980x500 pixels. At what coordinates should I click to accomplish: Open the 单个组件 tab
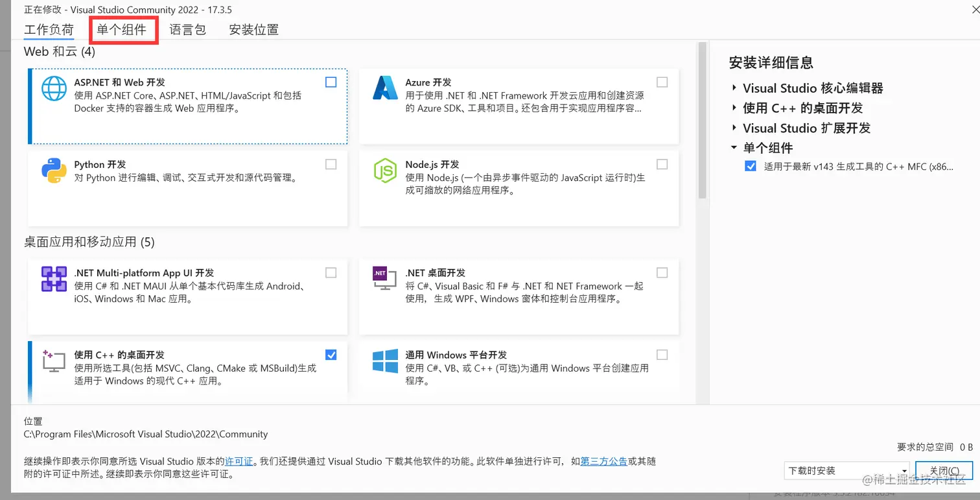click(x=122, y=30)
